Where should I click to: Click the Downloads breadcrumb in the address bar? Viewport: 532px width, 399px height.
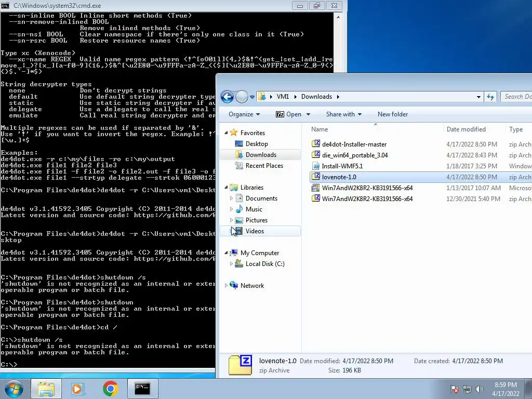(x=316, y=97)
